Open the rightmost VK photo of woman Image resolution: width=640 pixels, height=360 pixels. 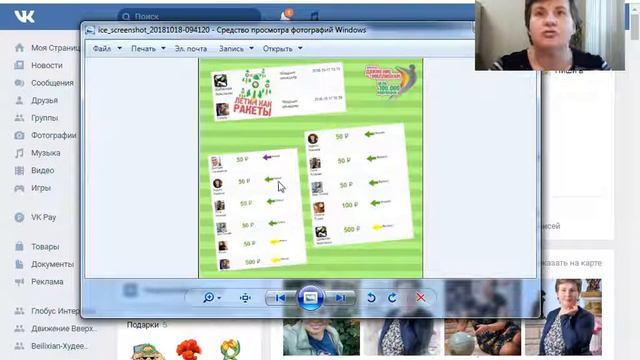click(x=563, y=317)
